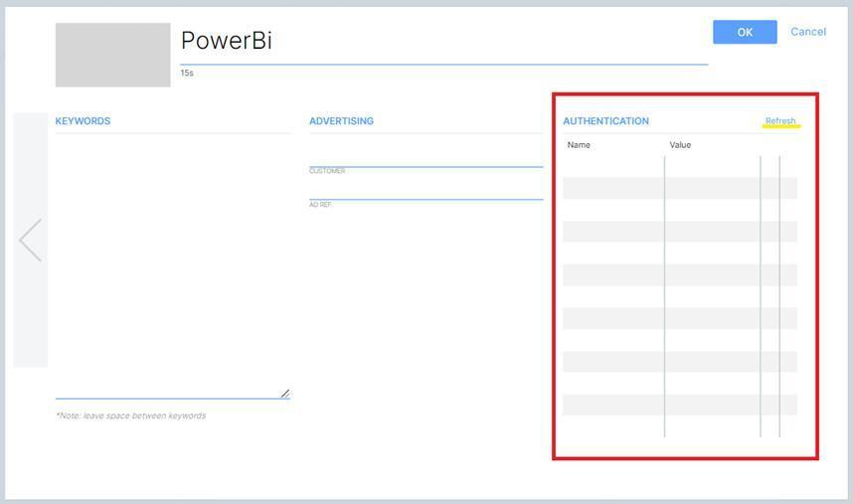Edit the PowerBi title field
This screenshot has height=504, width=853.
444,42
